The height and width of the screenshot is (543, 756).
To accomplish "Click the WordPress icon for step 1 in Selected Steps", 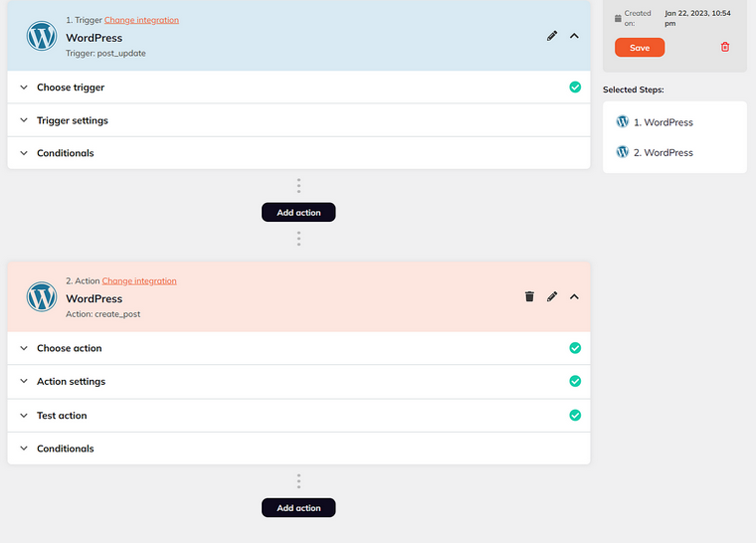I will click(x=623, y=121).
